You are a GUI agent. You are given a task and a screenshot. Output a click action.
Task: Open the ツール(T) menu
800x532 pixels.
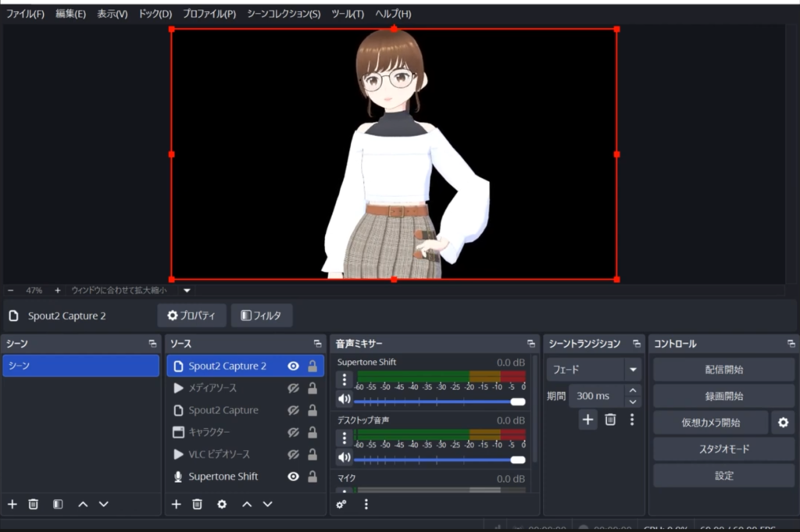point(347,14)
